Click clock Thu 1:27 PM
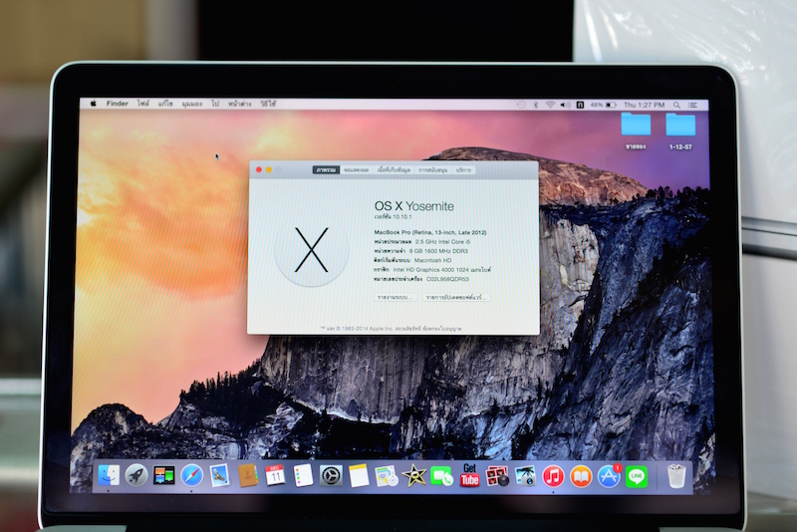Viewport: 797px width, 532px height. 644,105
